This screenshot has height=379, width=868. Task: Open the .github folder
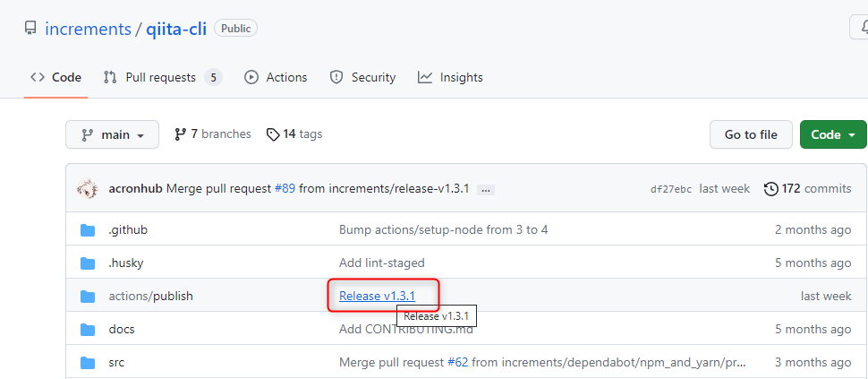pos(128,230)
